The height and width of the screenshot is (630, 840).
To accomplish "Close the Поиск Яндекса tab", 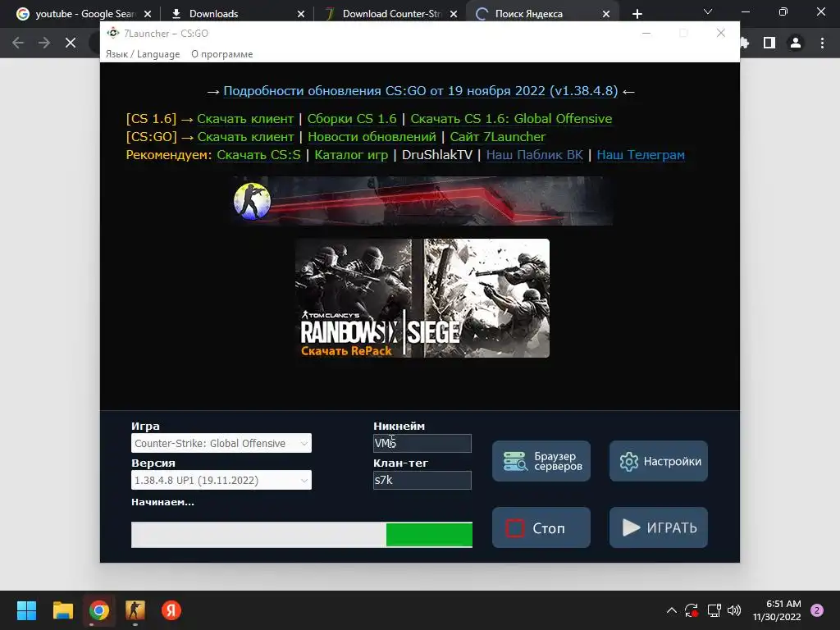I will (606, 14).
